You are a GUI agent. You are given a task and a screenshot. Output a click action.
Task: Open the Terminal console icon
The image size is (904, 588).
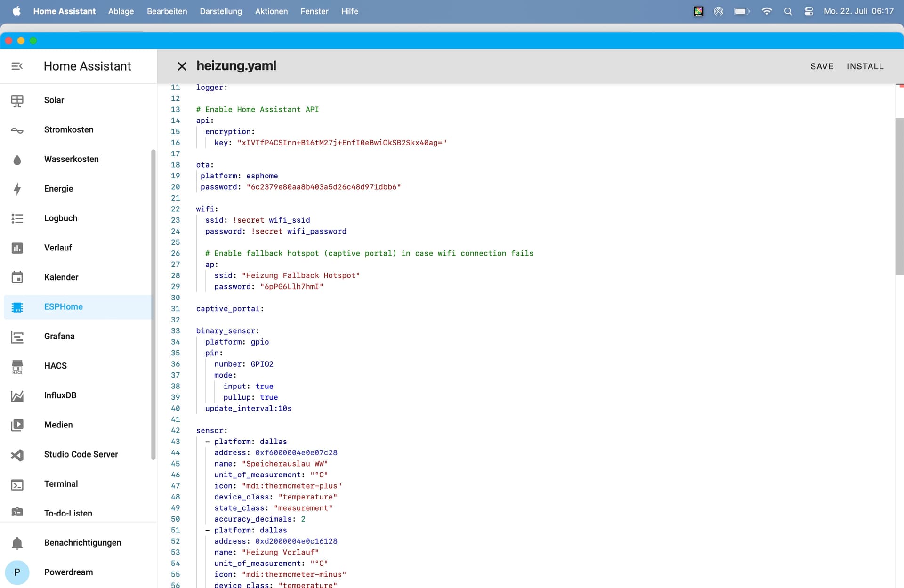click(x=17, y=484)
